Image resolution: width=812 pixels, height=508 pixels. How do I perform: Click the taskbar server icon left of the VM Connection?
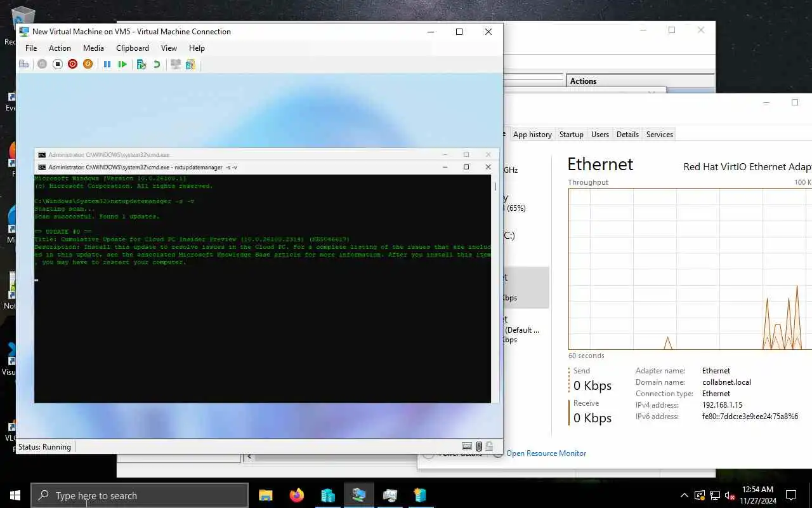click(327, 495)
